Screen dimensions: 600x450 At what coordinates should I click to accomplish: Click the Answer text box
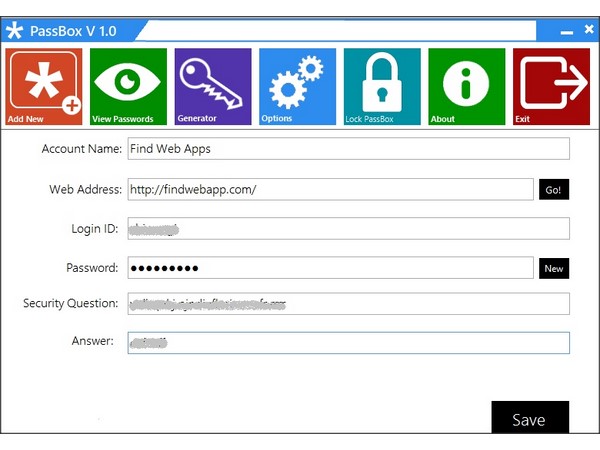pos(348,343)
